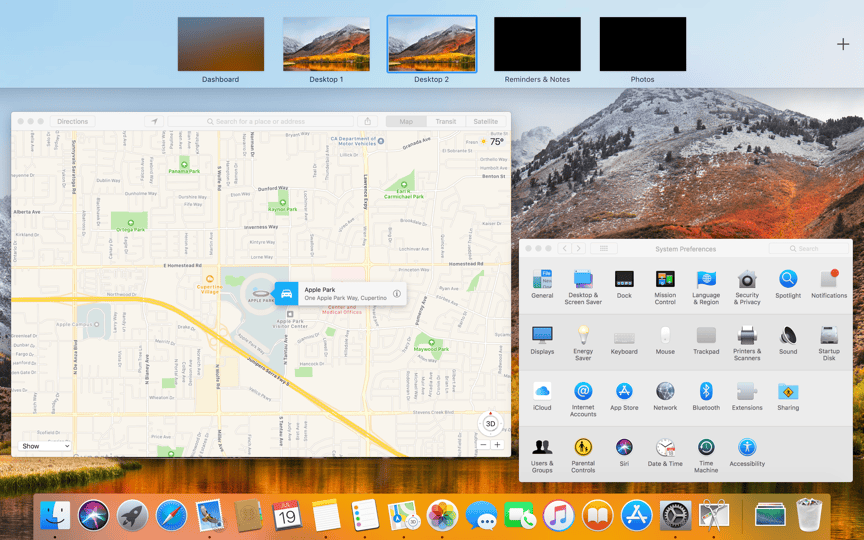Open Language & Region preferences
864x540 pixels.
(706, 287)
